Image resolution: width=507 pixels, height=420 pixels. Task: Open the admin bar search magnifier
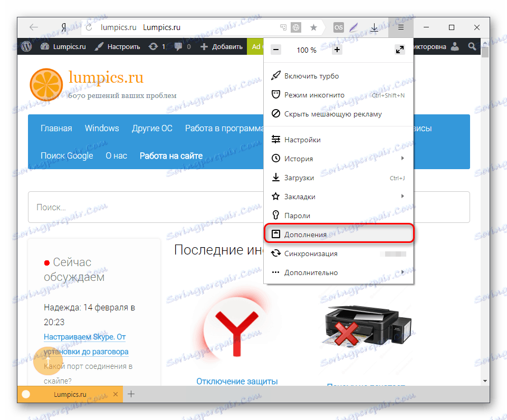[472, 46]
